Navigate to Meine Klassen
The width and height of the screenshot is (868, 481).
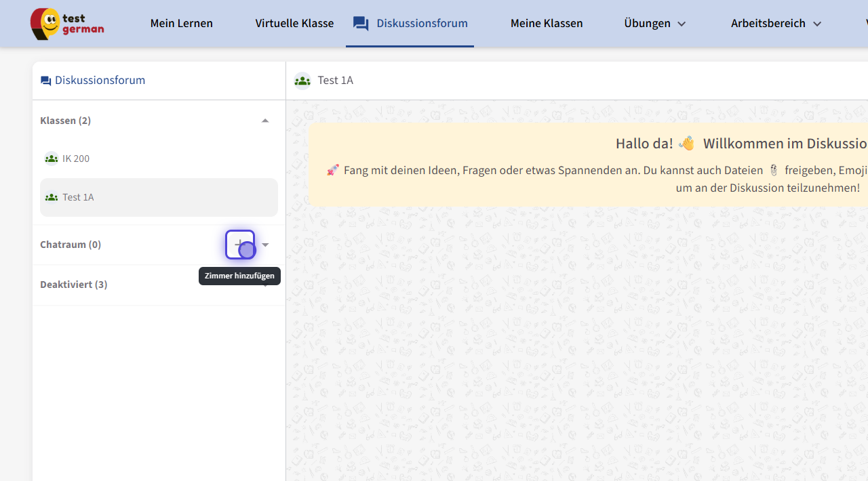(x=546, y=24)
